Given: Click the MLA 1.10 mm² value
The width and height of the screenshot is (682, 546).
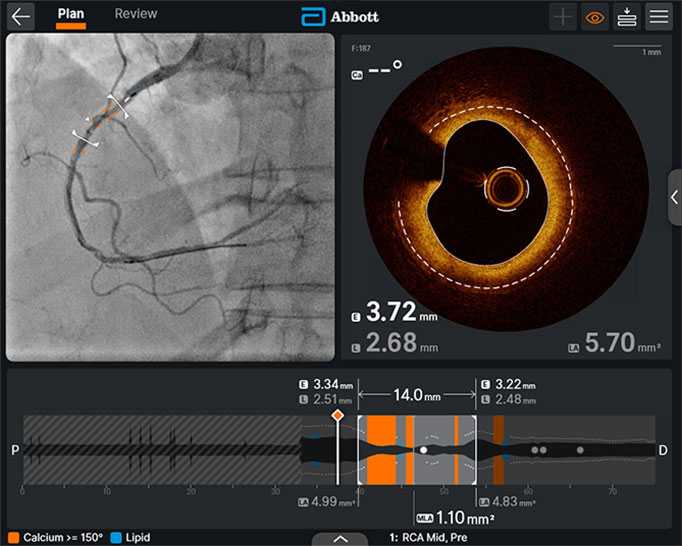Looking at the screenshot, I should click(x=465, y=518).
